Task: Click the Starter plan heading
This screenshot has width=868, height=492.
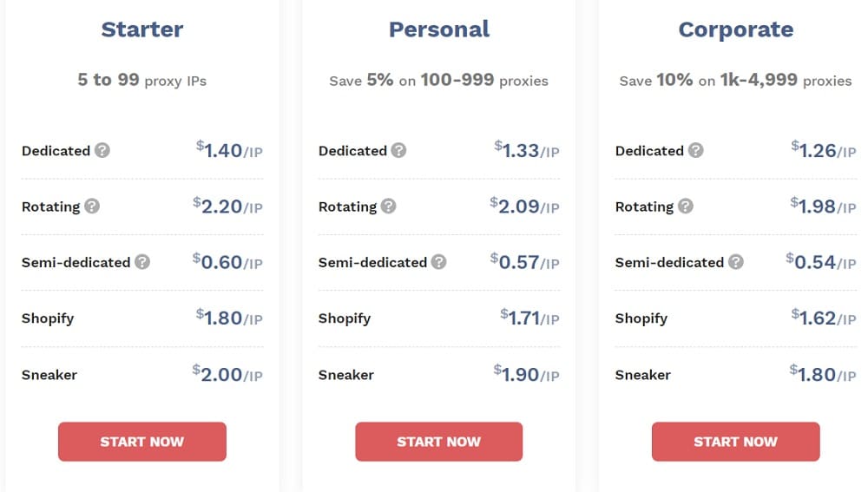Action: click(142, 30)
